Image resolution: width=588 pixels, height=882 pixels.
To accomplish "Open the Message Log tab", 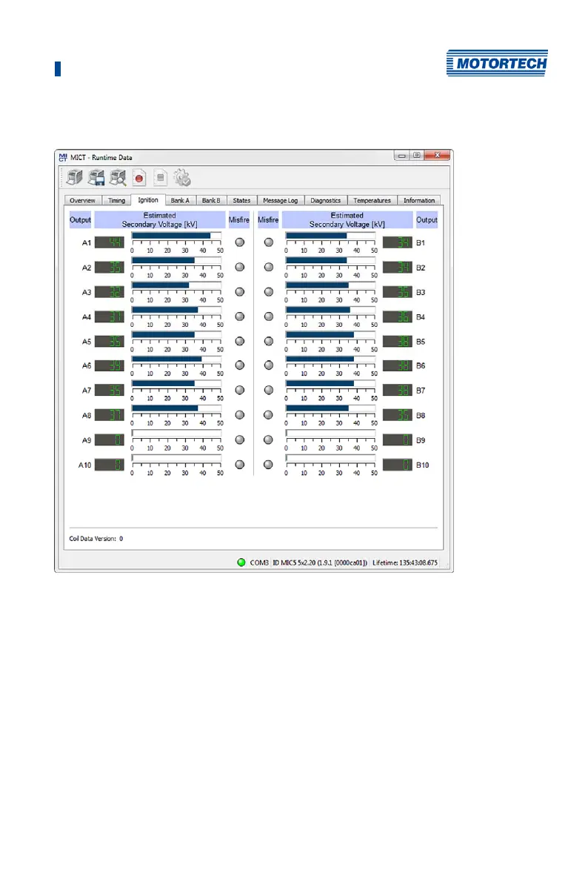I will point(281,200).
